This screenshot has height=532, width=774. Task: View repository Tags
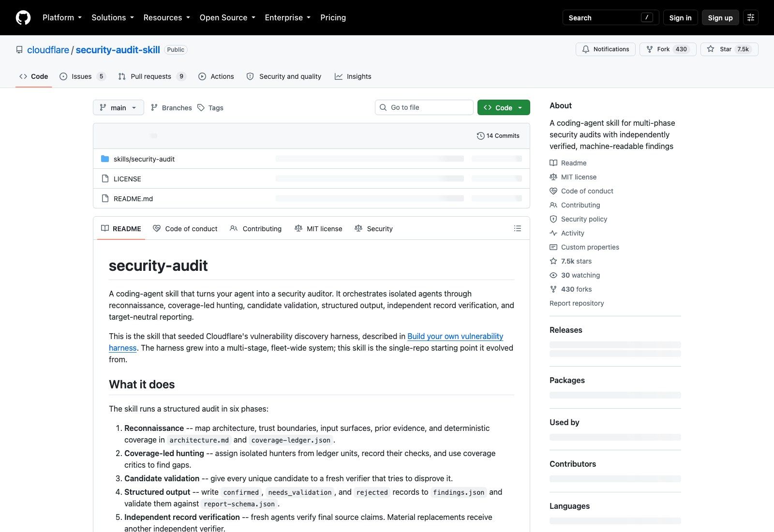pos(210,107)
